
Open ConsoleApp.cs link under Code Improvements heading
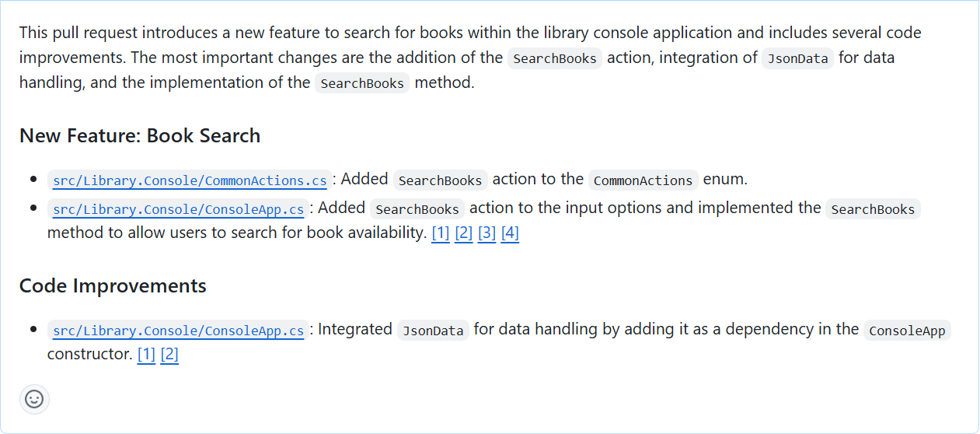click(178, 331)
